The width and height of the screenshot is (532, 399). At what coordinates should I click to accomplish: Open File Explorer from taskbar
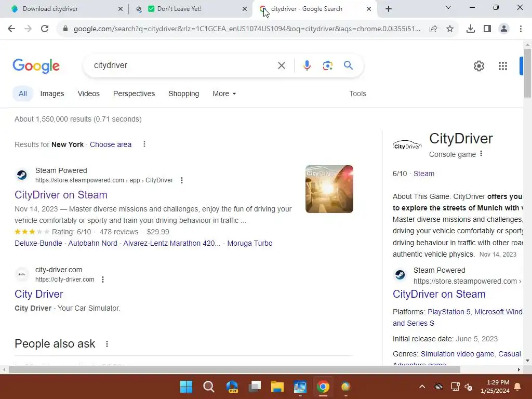[x=277, y=387]
